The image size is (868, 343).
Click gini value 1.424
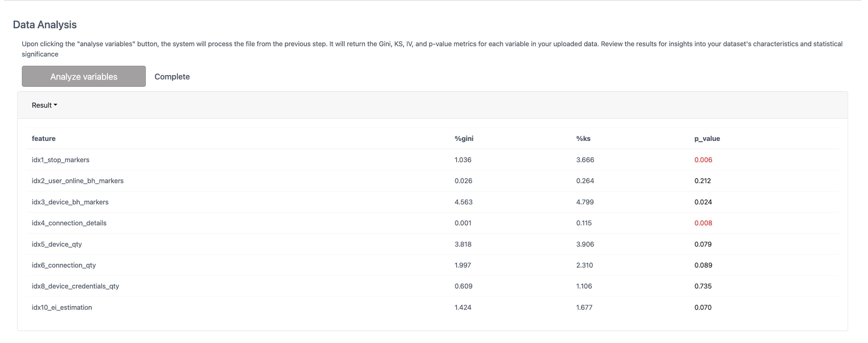point(463,307)
